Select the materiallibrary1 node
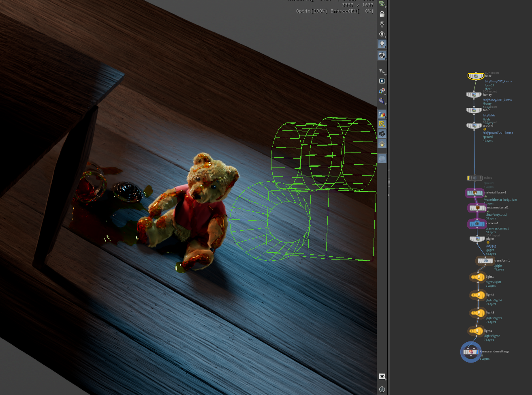 point(475,193)
